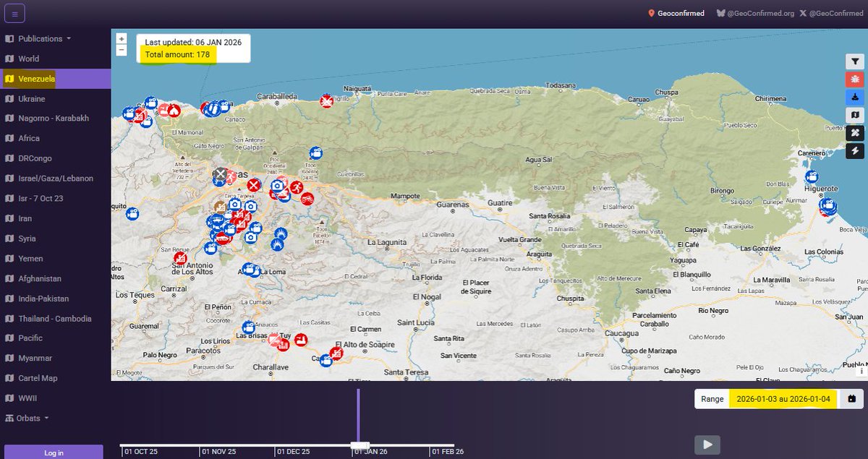
Task: Select red marker near El Alto de Soapire
Action: 336,353
